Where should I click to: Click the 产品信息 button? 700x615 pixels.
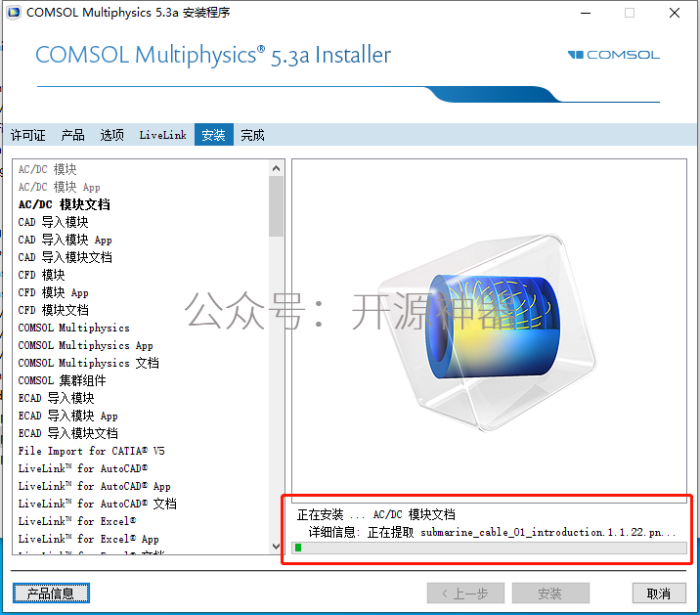pyautogui.click(x=51, y=593)
